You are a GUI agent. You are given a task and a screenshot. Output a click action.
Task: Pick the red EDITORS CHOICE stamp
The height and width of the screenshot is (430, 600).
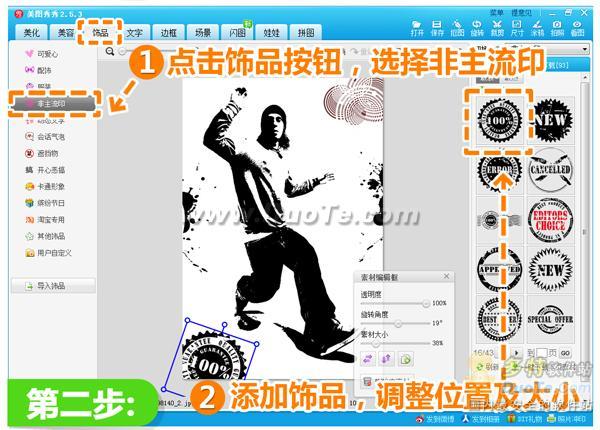[551, 220]
